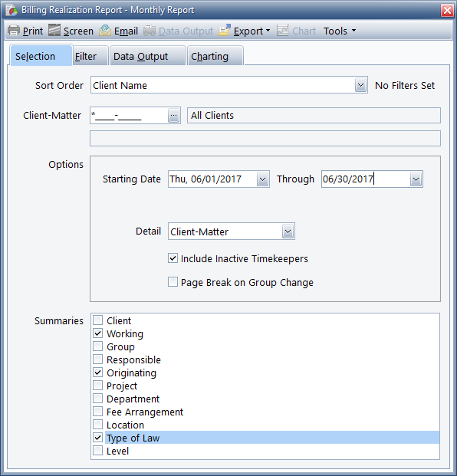This screenshot has height=476, width=457.
Task: Enable Page Break on Group Change
Action: click(x=173, y=282)
